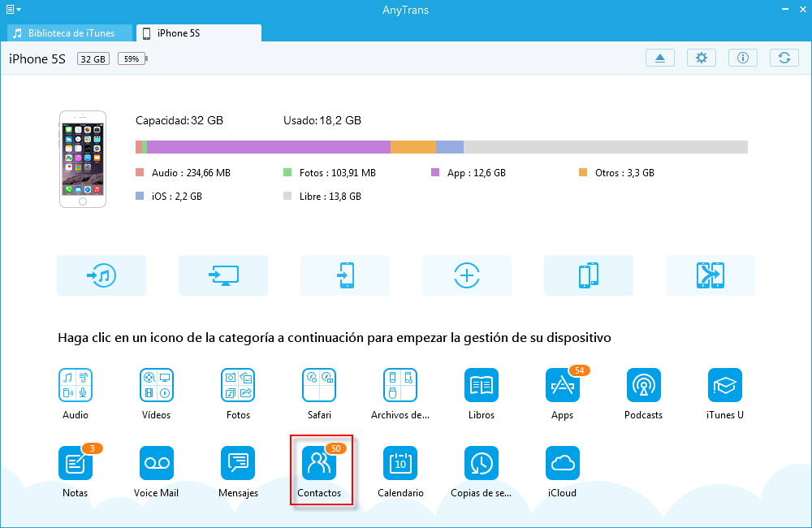Image resolution: width=812 pixels, height=528 pixels.
Task: Open the Fotos category
Action: (x=238, y=385)
